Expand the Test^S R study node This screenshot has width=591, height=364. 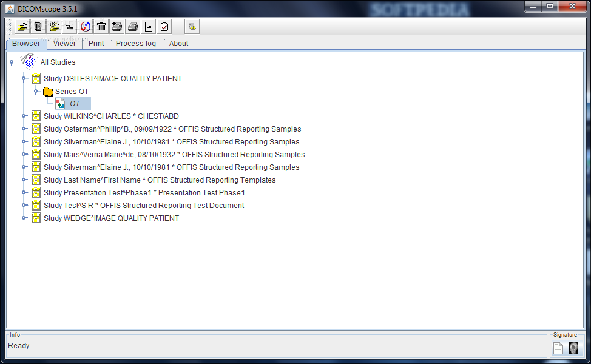coord(24,206)
